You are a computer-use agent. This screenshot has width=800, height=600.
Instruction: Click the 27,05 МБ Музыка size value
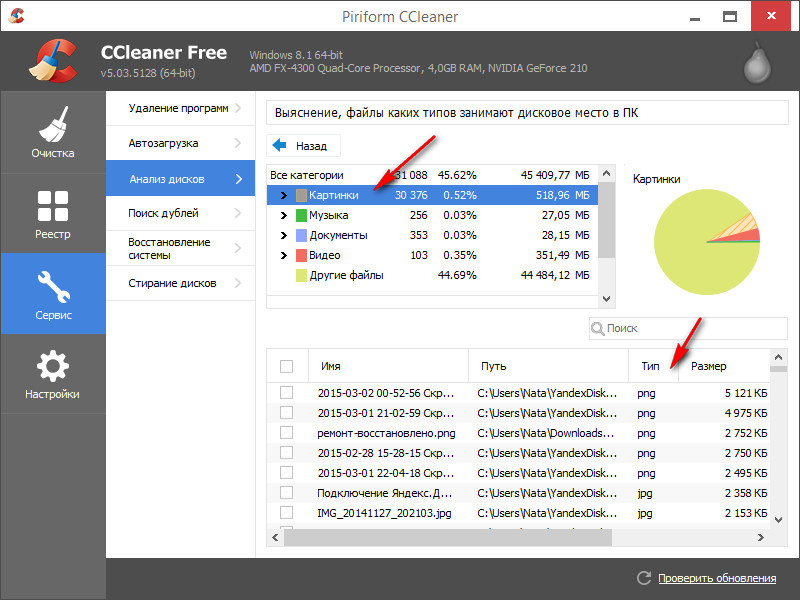point(565,215)
